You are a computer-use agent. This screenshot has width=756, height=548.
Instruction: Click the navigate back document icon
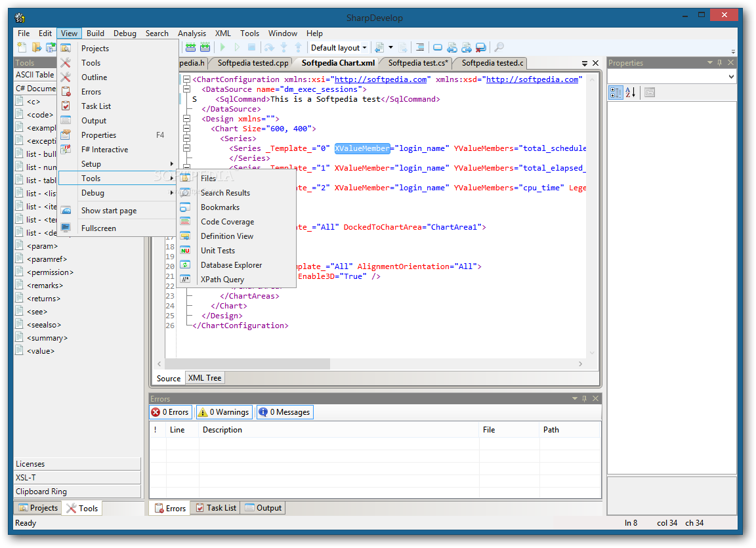380,47
